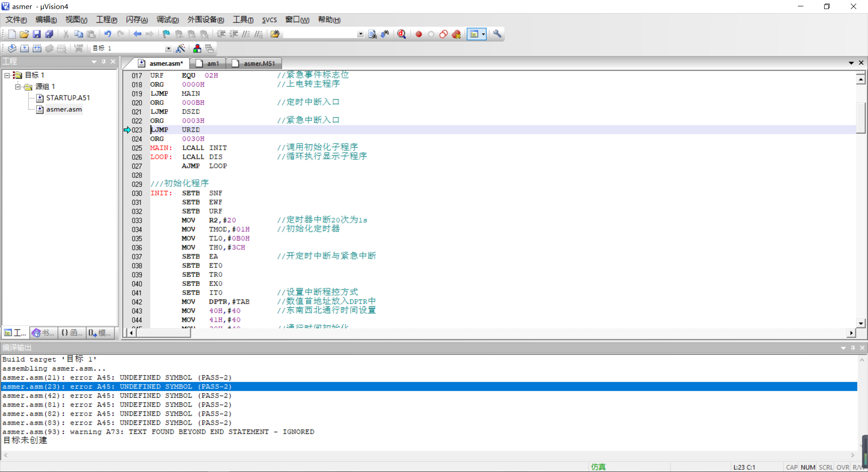Open the 帮助 menu

click(x=329, y=19)
